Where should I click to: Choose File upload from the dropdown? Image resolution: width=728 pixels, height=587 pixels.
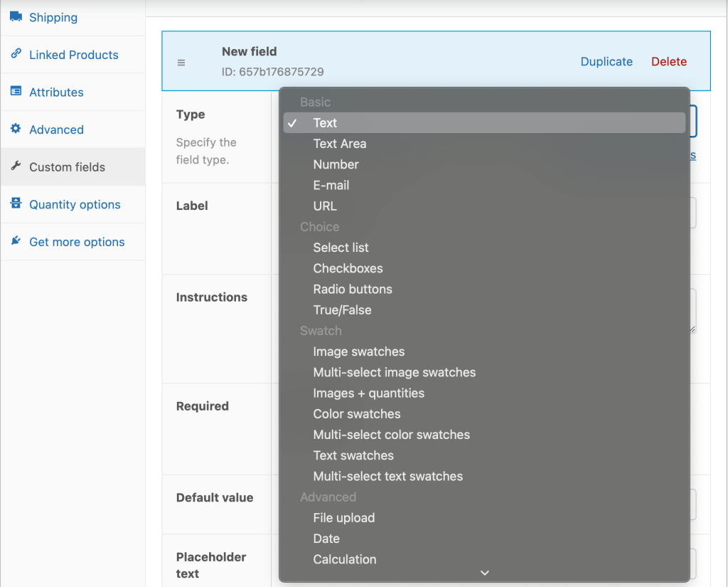tap(343, 517)
